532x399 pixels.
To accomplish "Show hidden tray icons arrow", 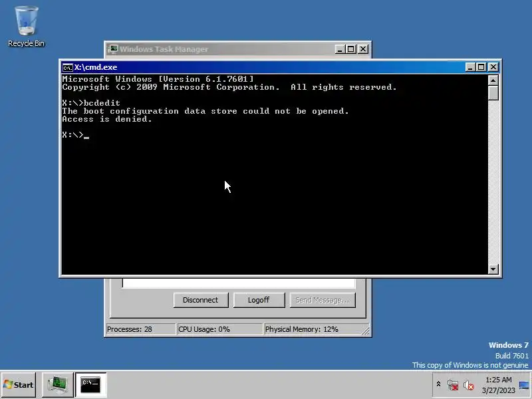I will (438, 384).
